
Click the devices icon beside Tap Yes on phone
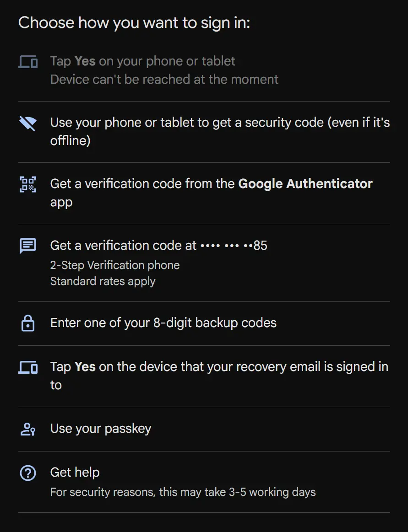pos(28,62)
